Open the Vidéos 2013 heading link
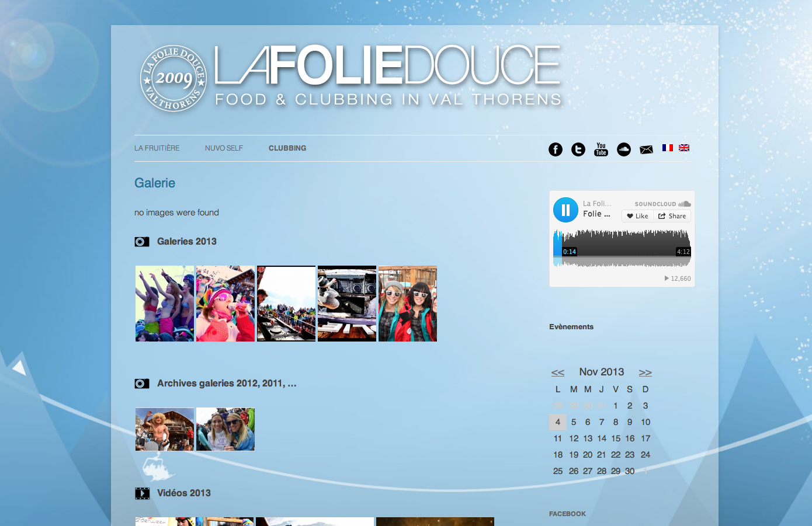812x526 pixels. (184, 493)
